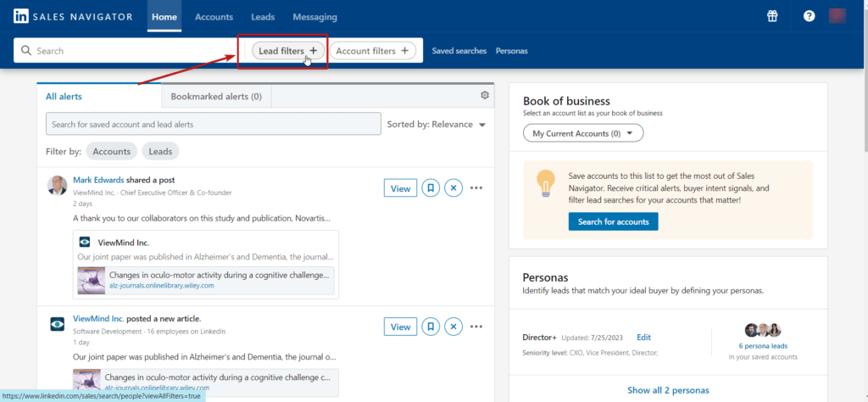This screenshot has height=402, width=868.
Task: Dismiss ViewMind Inc. article alert
Action: (x=453, y=327)
